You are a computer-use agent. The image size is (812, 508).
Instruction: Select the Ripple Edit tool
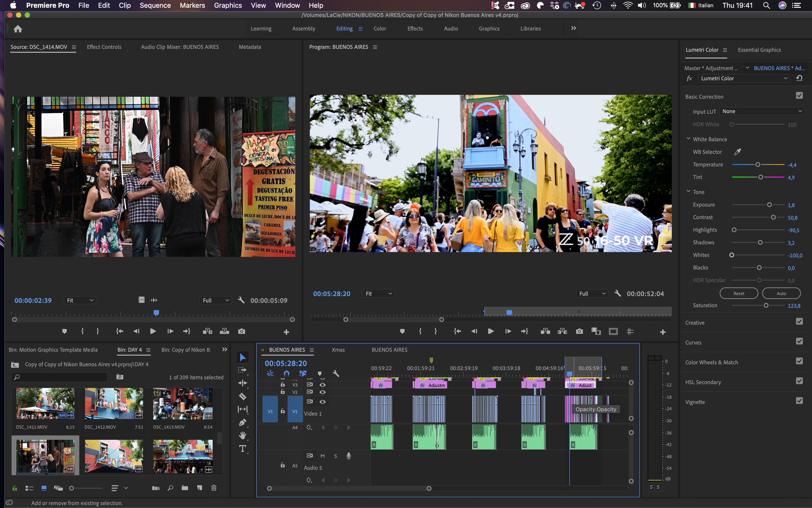coord(243,383)
